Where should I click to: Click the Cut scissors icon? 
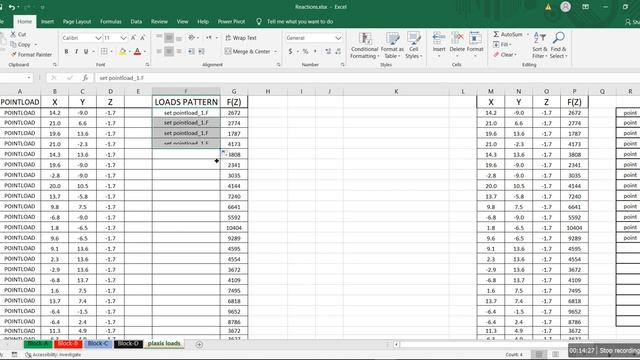pos(13,34)
